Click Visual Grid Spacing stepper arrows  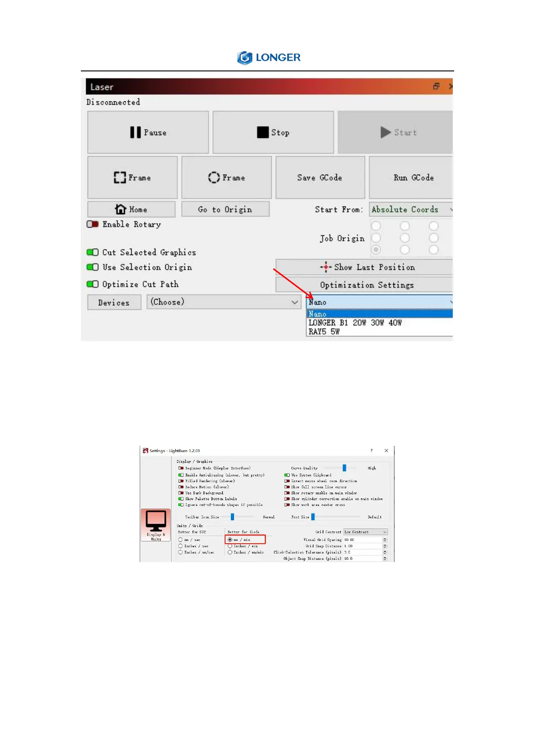click(385, 540)
